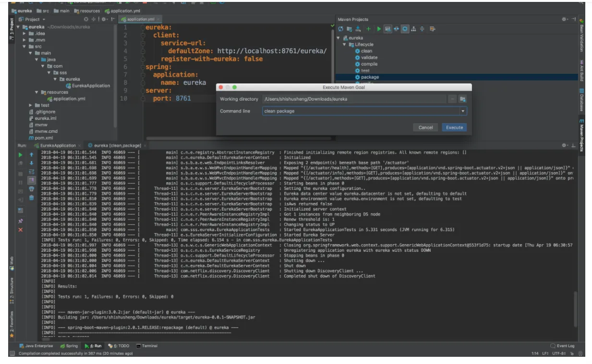Open the TODO tool window tab
Viewport: 592px width, 364px height.
pos(119,346)
